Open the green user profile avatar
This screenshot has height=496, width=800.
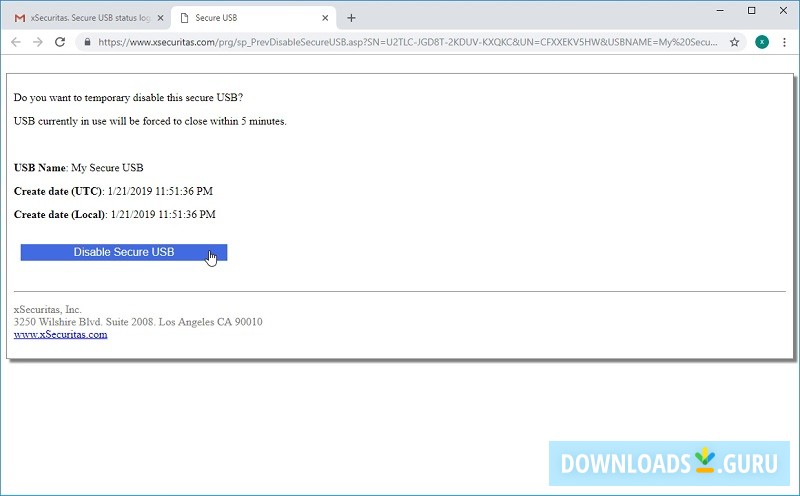tap(762, 42)
